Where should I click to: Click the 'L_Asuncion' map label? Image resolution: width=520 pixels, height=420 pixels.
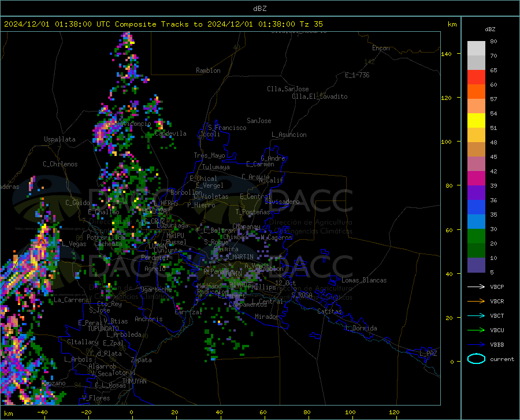click(x=289, y=135)
